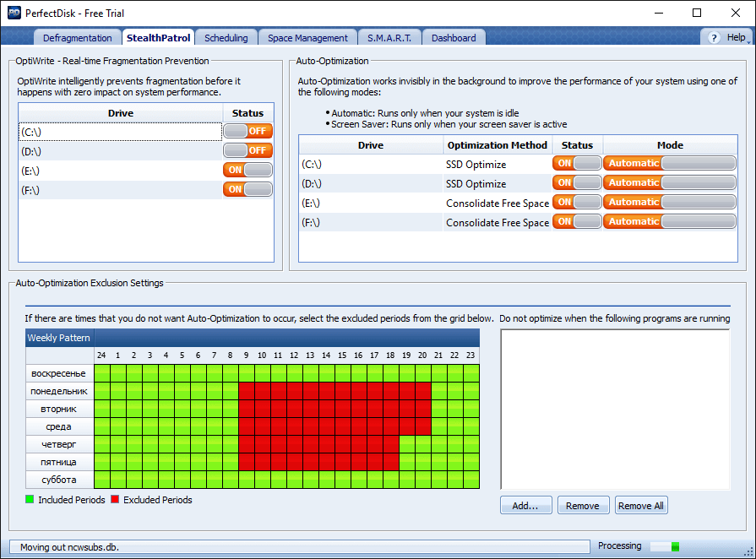756x559 pixels.
Task: Select the вторник row label
Action: (59, 409)
